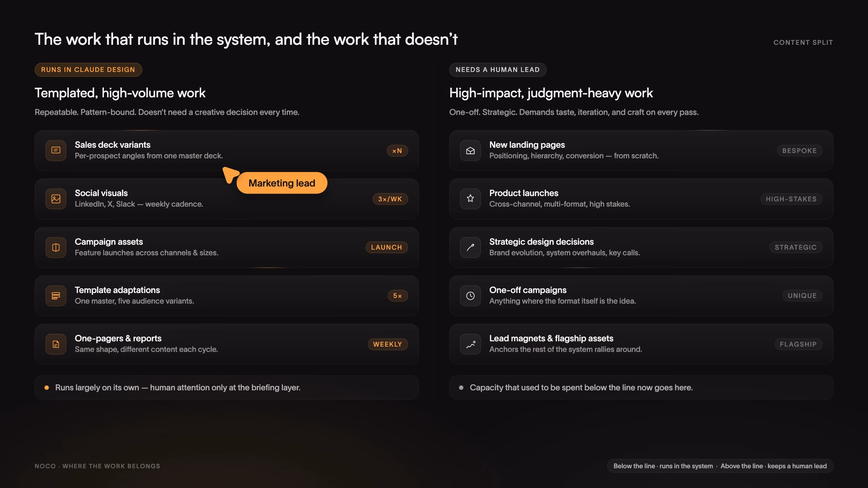Click the NEEDS A HUMAN LEAD pill
Image resolution: width=868 pixels, height=488 pixels.
pyautogui.click(x=497, y=70)
